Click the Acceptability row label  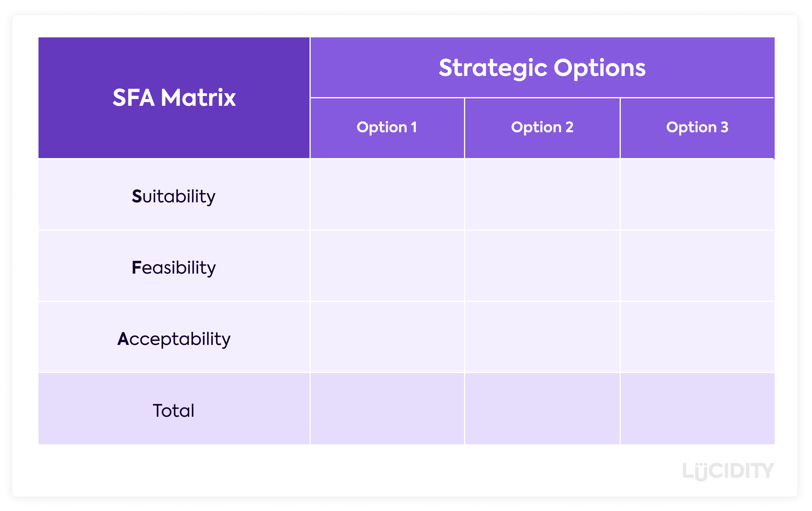coord(174,338)
